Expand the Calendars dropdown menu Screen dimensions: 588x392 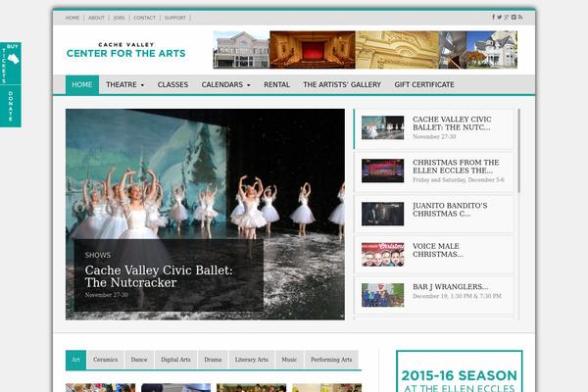(x=225, y=85)
